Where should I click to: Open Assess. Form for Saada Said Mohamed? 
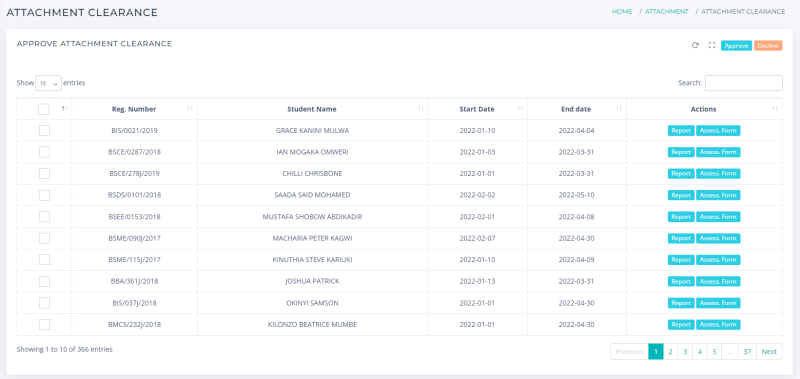(718, 195)
